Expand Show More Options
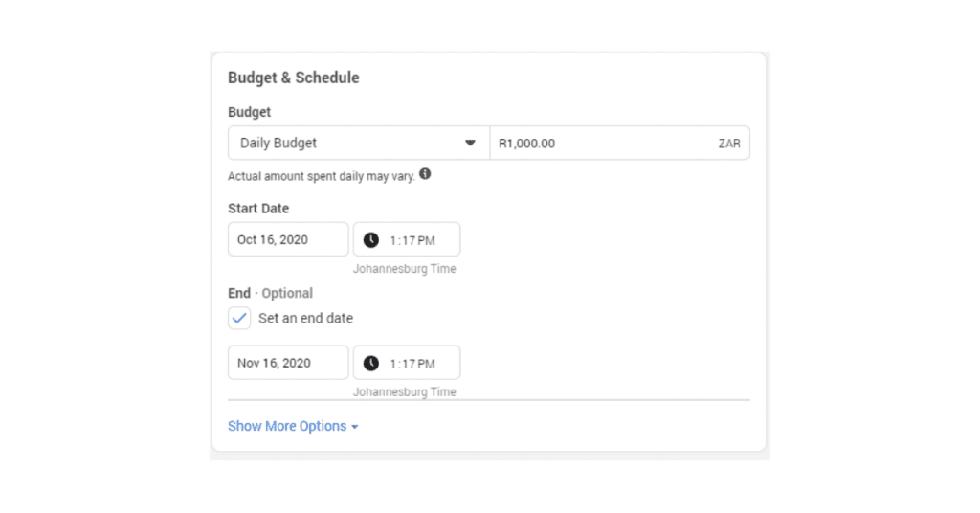This screenshot has width=980, height=513. click(293, 426)
